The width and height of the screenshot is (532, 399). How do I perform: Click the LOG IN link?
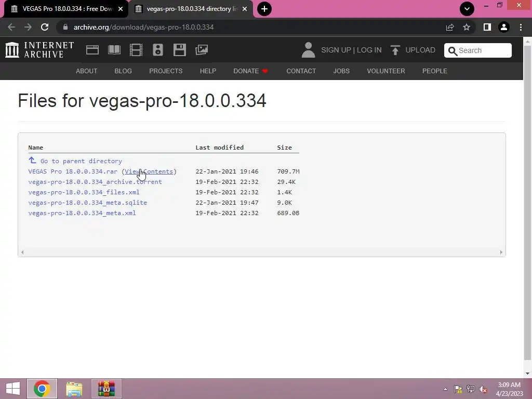pyautogui.click(x=369, y=50)
